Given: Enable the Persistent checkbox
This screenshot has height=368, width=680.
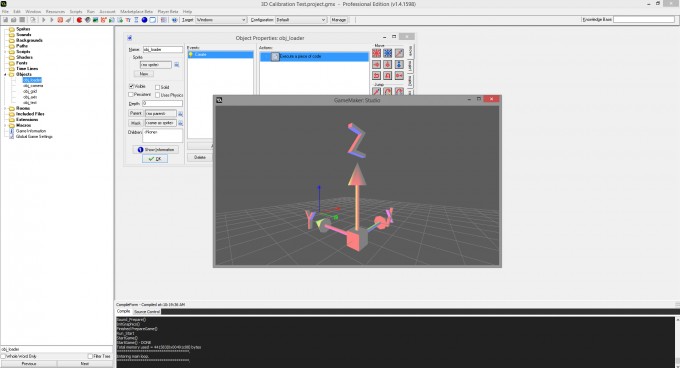Looking at the screenshot, I should point(131,94).
